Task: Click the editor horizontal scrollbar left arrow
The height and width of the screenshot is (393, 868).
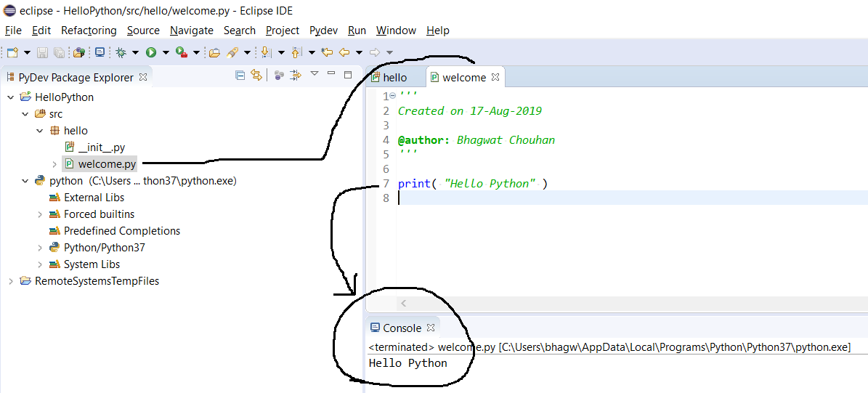Action: (x=404, y=304)
